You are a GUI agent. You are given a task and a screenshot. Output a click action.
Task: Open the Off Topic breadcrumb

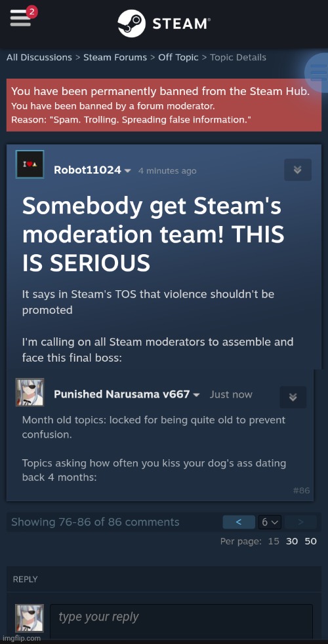tap(178, 58)
